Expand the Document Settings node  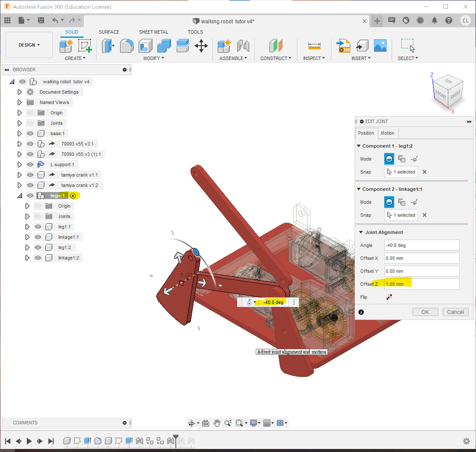coord(19,92)
